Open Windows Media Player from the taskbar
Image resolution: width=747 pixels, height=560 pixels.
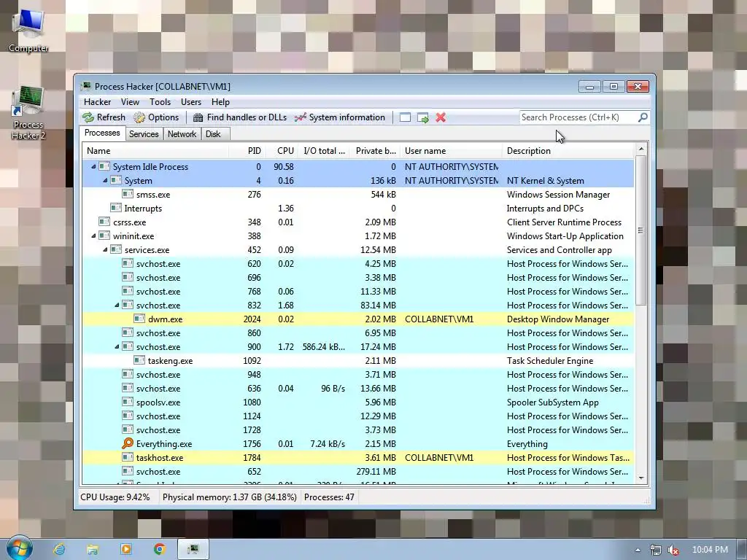pyautogui.click(x=125, y=549)
